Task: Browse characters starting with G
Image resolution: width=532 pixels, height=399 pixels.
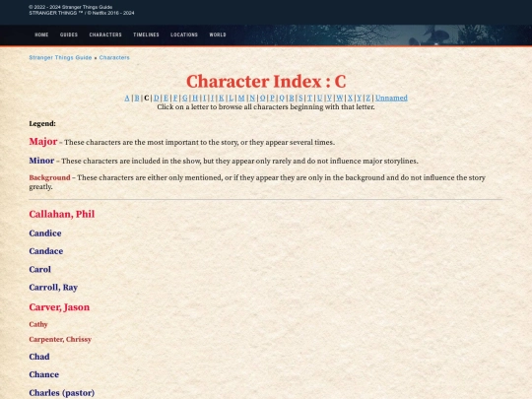Action: click(185, 99)
